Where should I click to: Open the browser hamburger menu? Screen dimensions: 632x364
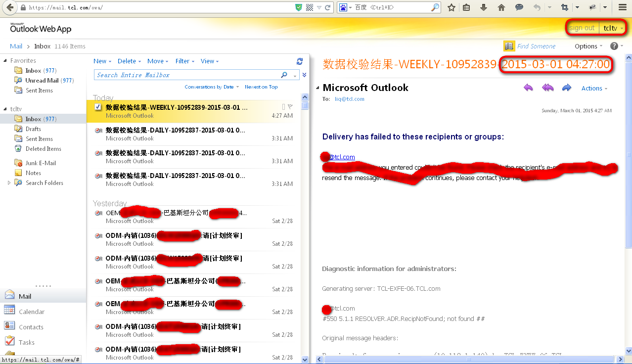[623, 7]
